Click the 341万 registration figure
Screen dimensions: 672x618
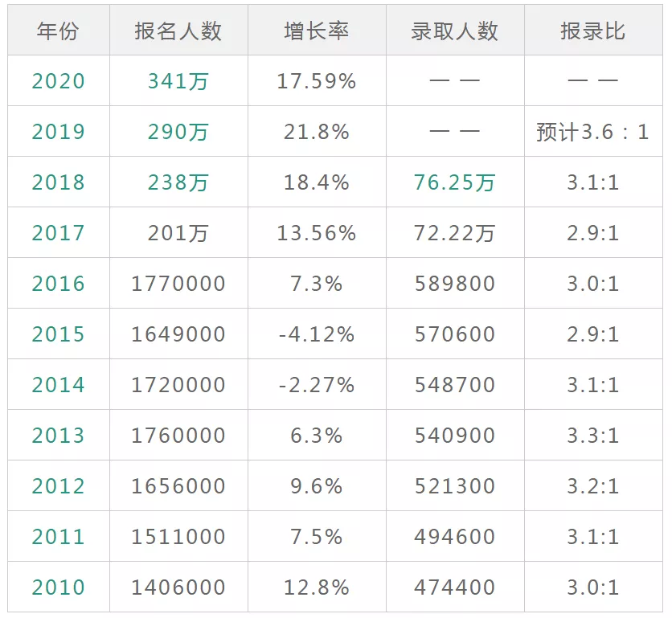pyautogui.click(x=178, y=81)
